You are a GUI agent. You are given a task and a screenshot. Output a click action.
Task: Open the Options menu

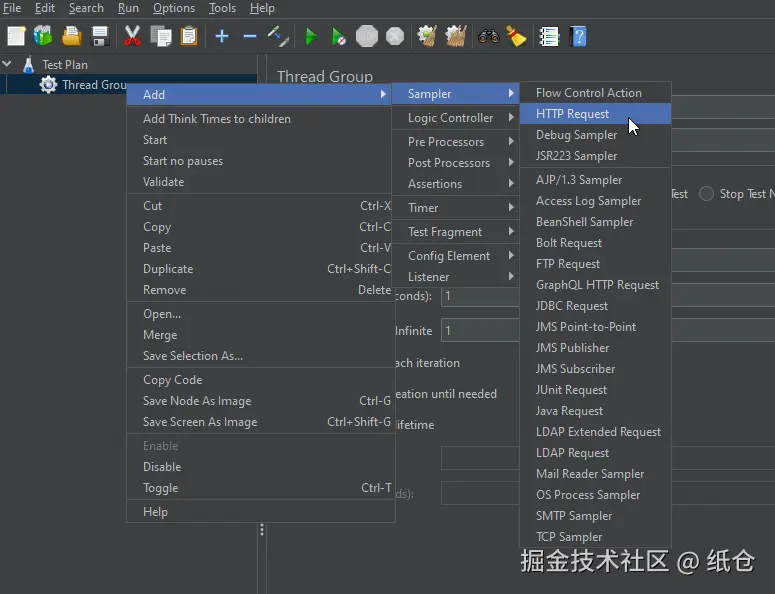pos(173,8)
